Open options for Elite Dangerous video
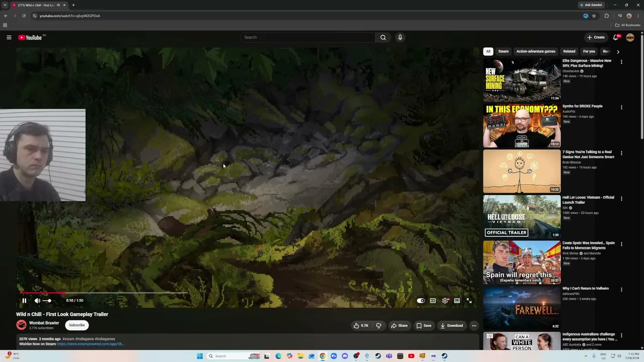Viewport: 644px width, 362px height. (621, 62)
